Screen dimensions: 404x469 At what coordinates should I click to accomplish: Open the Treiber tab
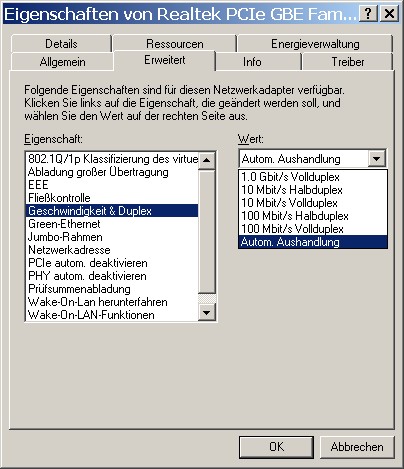(x=348, y=62)
